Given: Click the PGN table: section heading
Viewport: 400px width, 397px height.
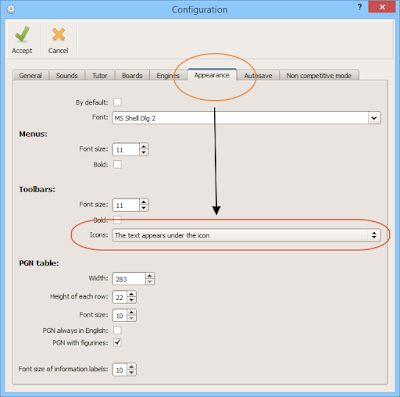Looking at the screenshot, I should (x=39, y=263).
